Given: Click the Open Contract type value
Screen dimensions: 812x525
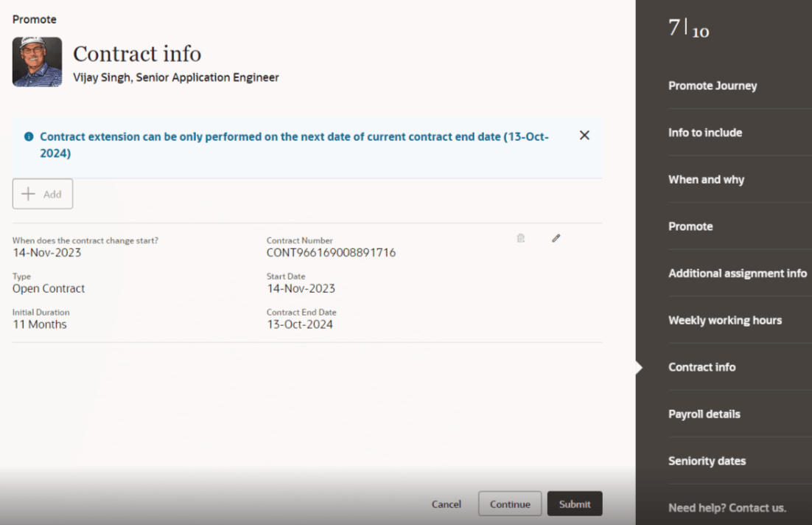Looking at the screenshot, I should pyautogui.click(x=48, y=288).
